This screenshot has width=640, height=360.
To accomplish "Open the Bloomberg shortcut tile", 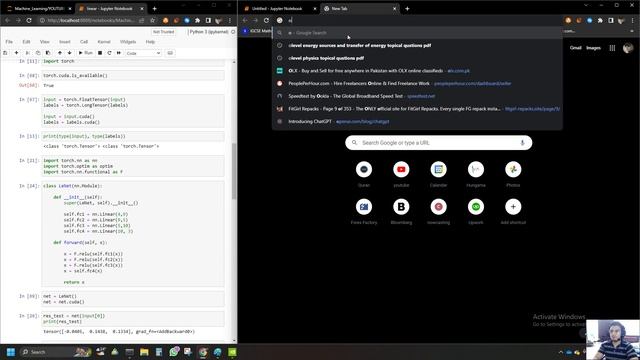I will tap(401, 211).
